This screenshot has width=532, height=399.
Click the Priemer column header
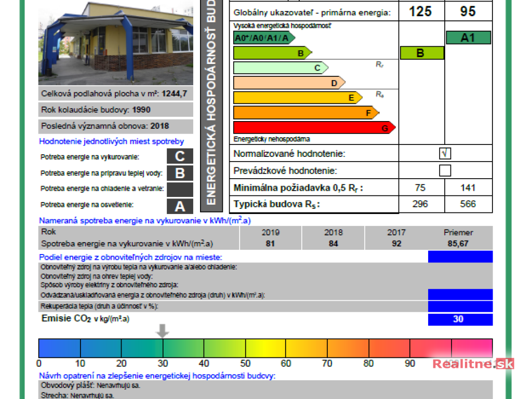(458, 232)
